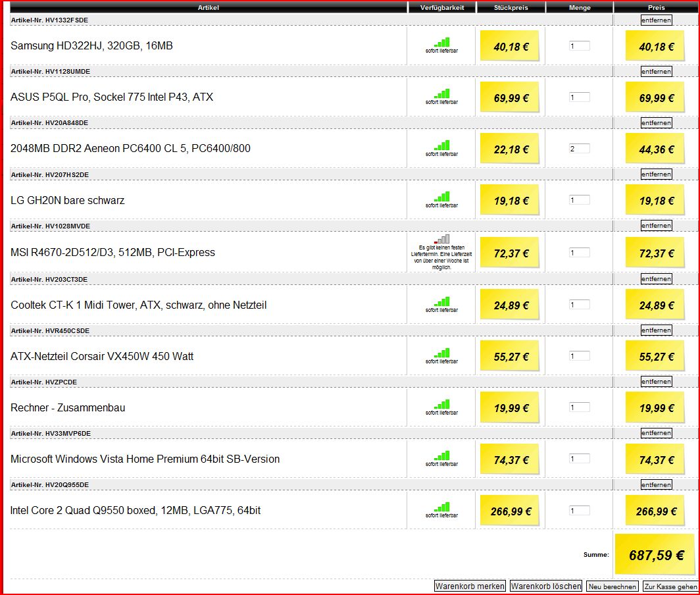Focus quantity field for ASUS P5QL Pro
Viewport: 700px width, 595px height.
580,97
